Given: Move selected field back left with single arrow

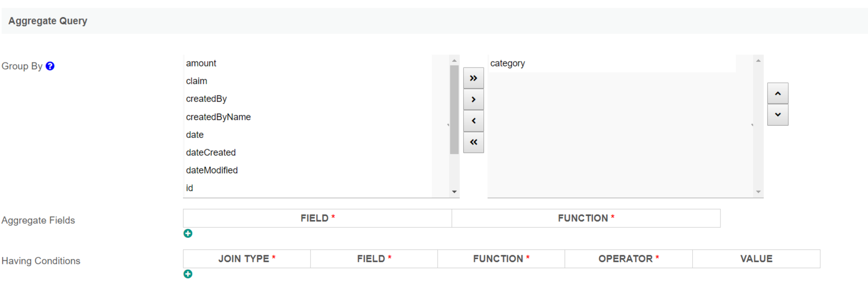Looking at the screenshot, I should (473, 121).
